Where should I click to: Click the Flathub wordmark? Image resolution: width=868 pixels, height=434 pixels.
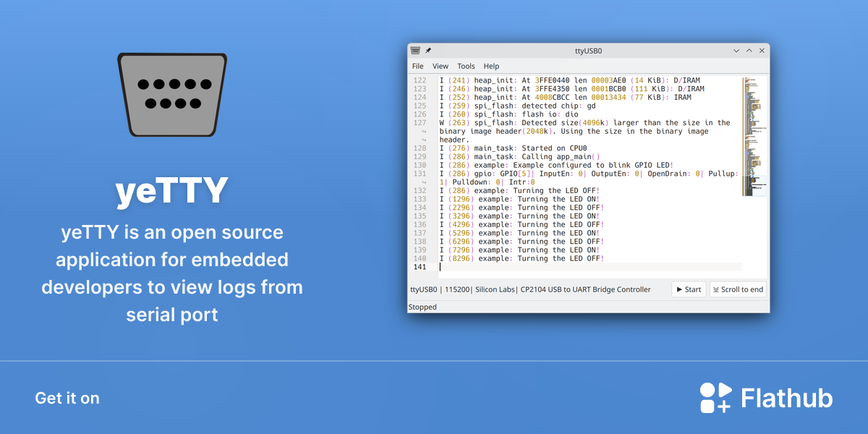(x=787, y=398)
